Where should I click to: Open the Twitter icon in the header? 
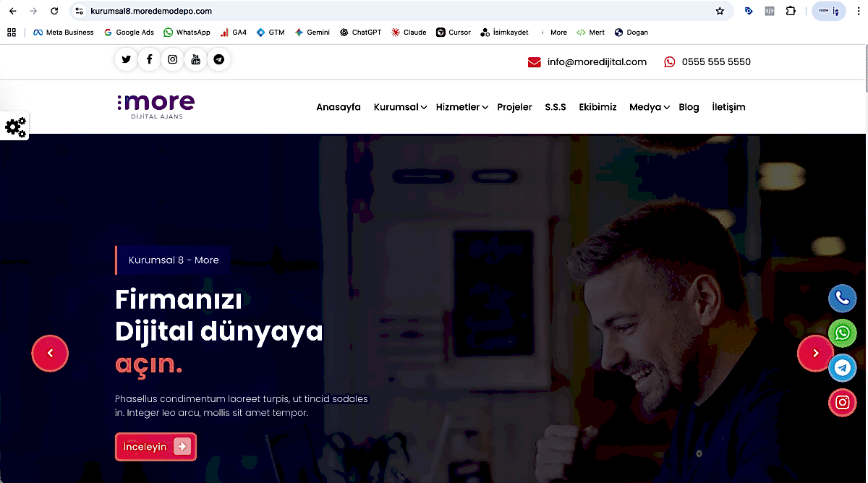pos(126,59)
